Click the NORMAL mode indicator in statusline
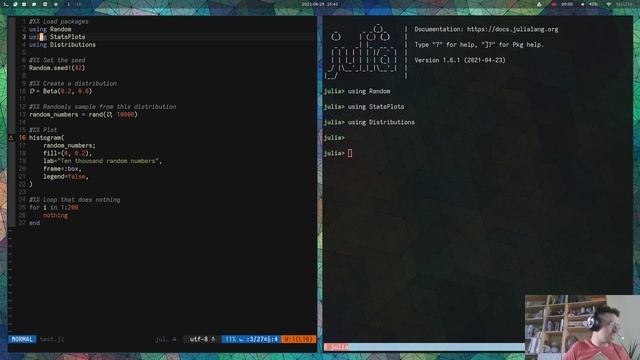640x360 pixels. pyautogui.click(x=22, y=339)
